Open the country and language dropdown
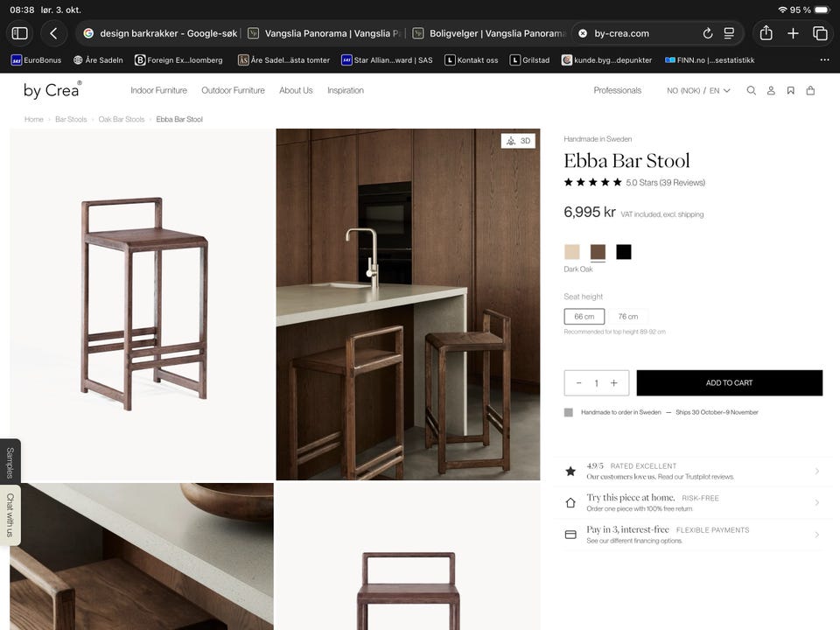 tap(698, 90)
